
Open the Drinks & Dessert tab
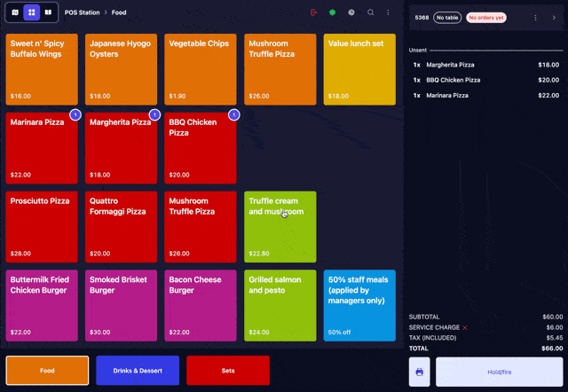point(138,370)
